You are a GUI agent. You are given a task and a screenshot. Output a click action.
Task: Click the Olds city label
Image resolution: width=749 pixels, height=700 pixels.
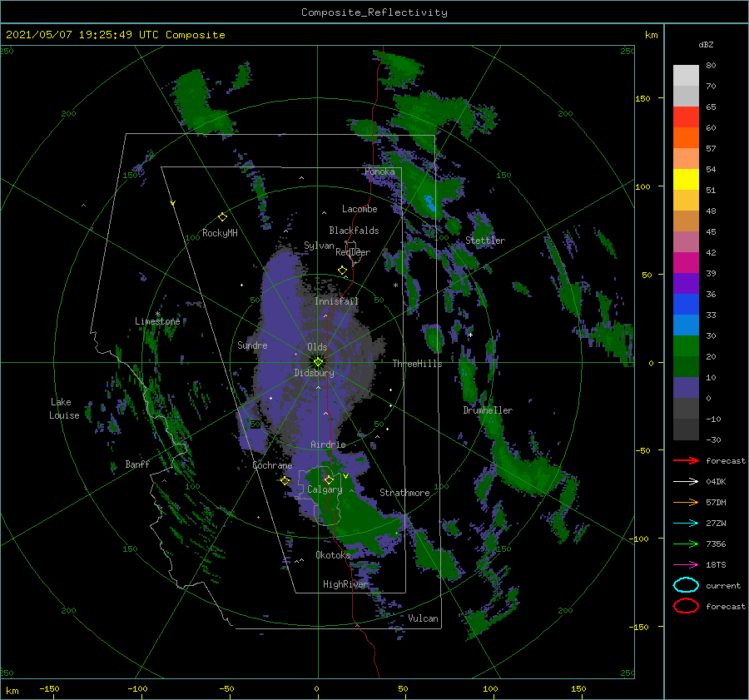click(317, 347)
